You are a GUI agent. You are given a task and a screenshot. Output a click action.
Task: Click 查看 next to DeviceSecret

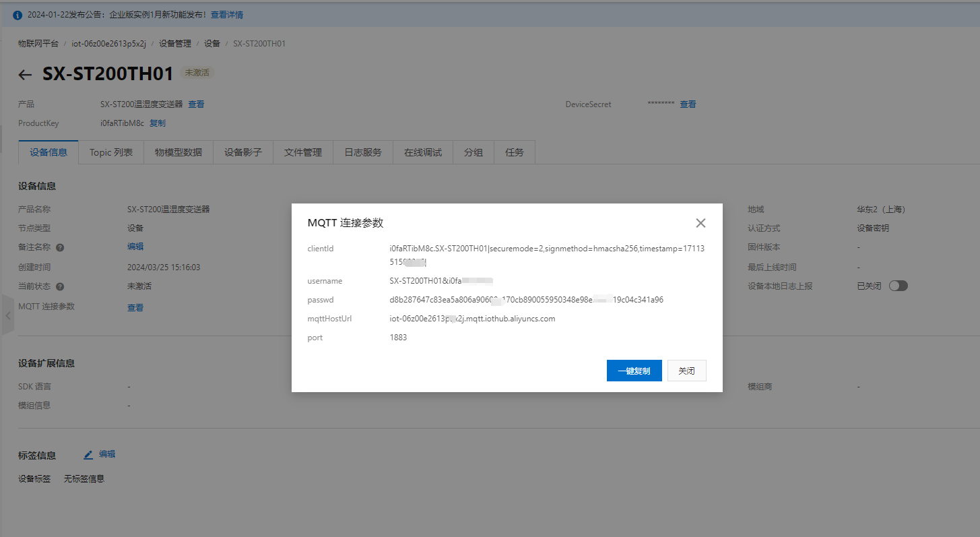click(x=688, y=104)
